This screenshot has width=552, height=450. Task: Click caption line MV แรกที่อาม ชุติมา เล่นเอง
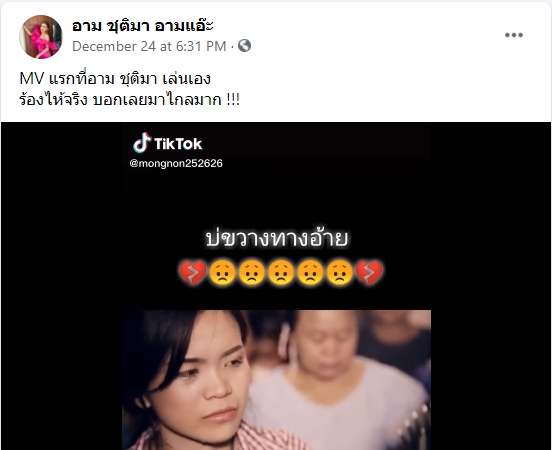tap(115, 79)
